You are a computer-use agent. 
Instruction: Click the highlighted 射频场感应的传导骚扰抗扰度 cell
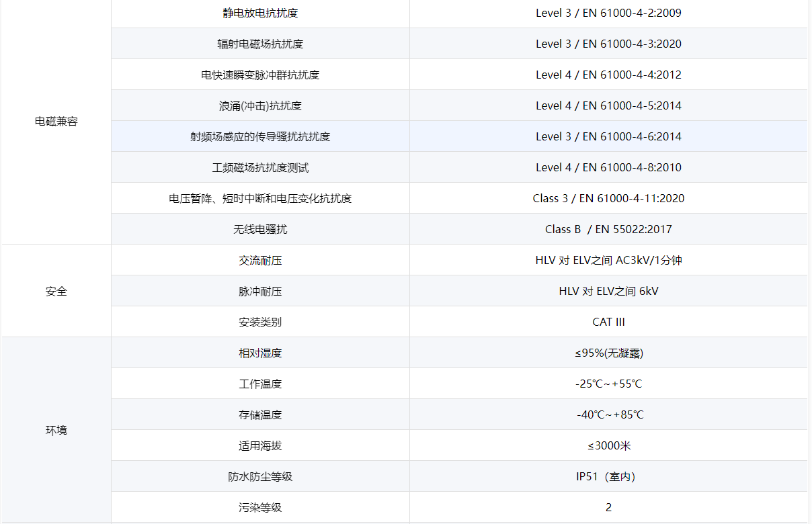click(x=260, y=136)
